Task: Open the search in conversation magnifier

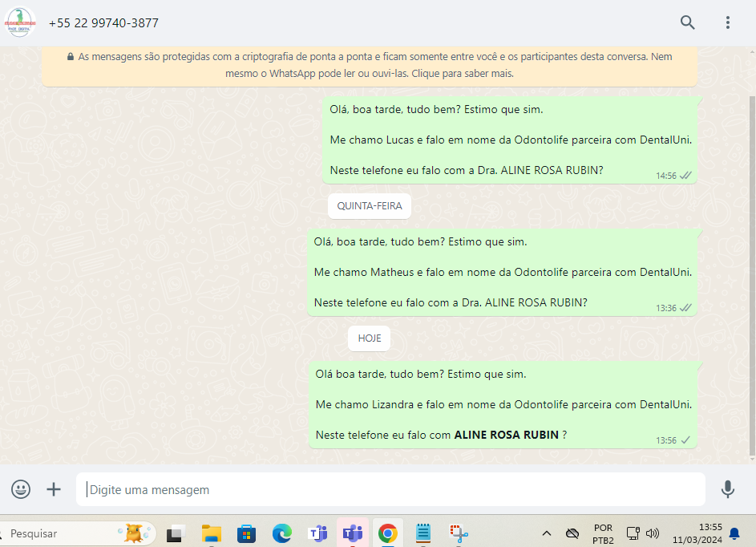Action: tap(687, 22)
